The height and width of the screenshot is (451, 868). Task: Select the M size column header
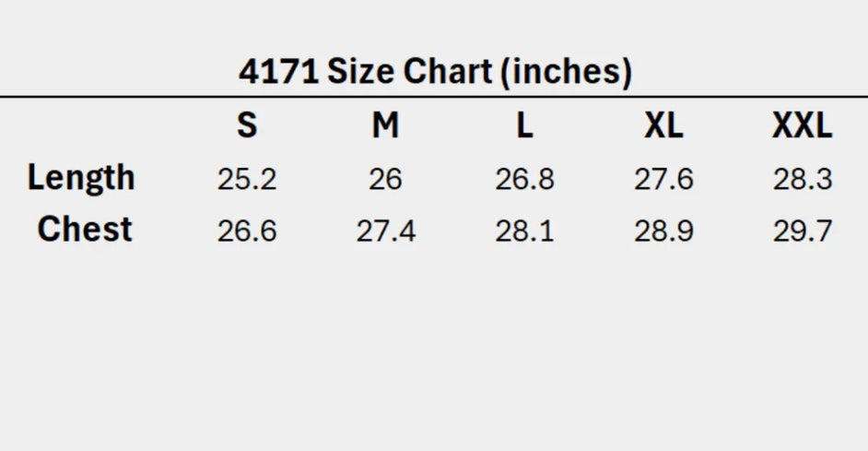(x=385, y=125)
